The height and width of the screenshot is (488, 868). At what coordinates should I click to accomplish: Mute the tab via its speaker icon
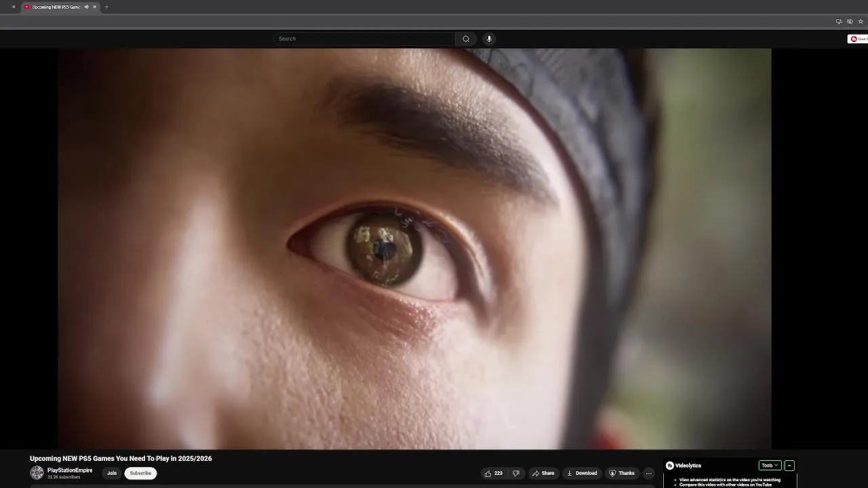(x=87, y=7)
